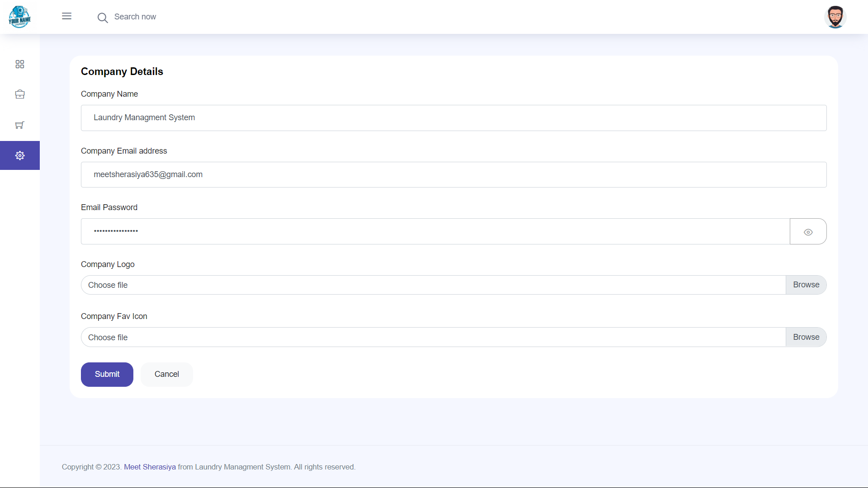Image resolution: width=868 pixels, height=488 pixels.
Task: Open the dashboard grid icon in sidebar
Action: pyautogui.click(x=20, y=64)
